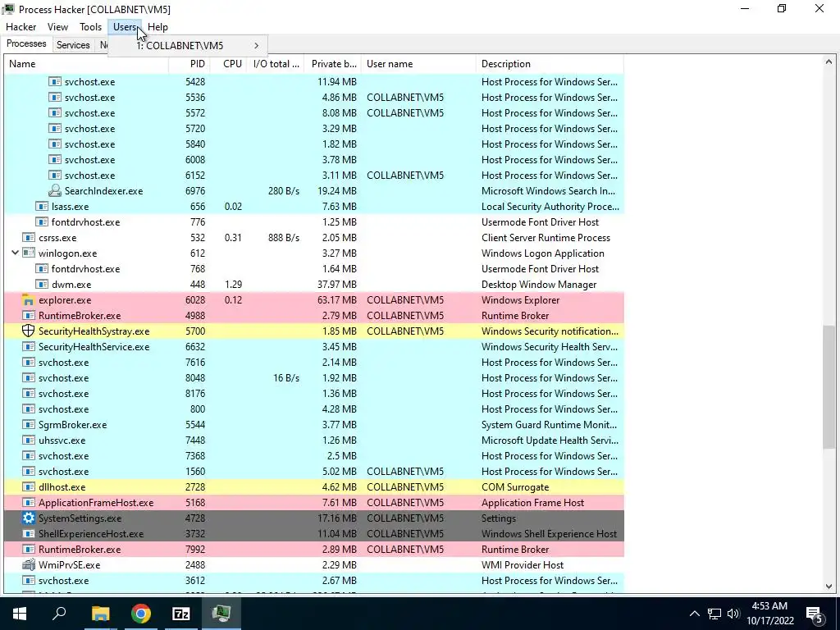The height and width of the screenshot is (630, 840).
Task: Sort by the Name column header
Action: click(x=86, y=64)
